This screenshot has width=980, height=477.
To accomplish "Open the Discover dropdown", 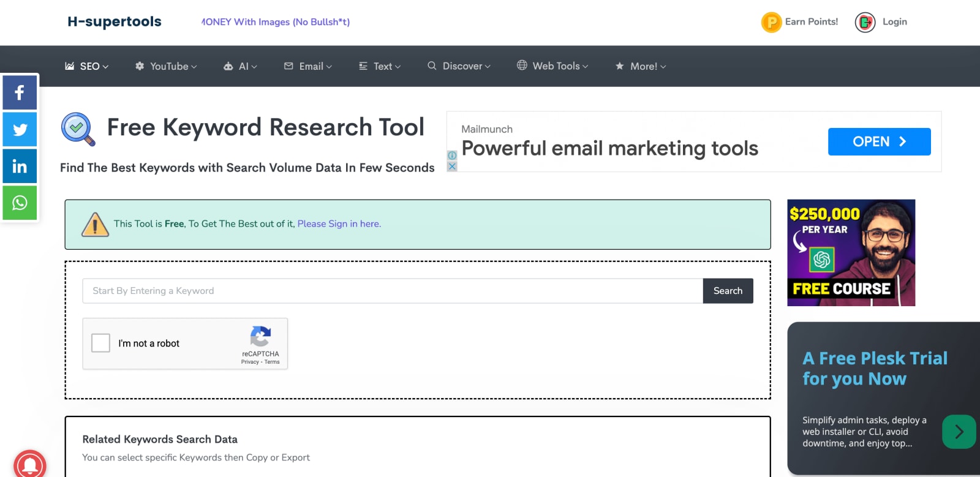I will click(459, 66).
